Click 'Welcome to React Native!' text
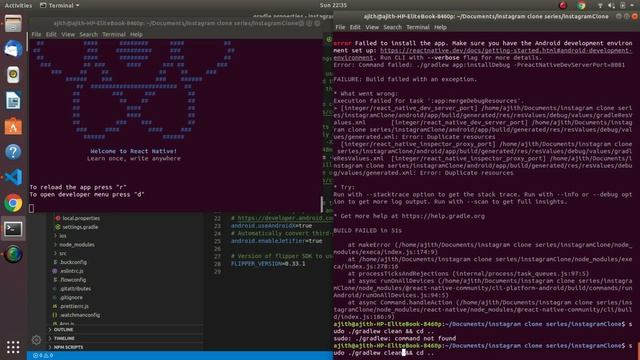Screen dimensions: 640x360 134,151
